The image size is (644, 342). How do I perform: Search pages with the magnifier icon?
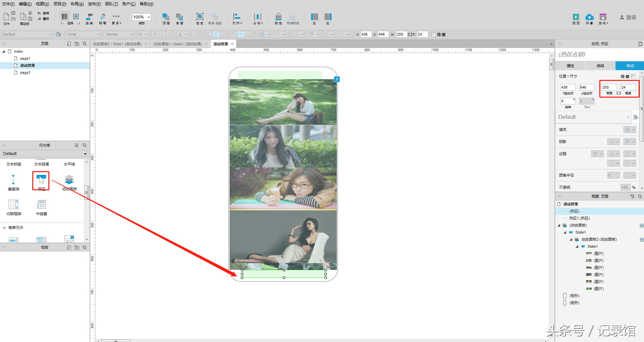(85, 44)
